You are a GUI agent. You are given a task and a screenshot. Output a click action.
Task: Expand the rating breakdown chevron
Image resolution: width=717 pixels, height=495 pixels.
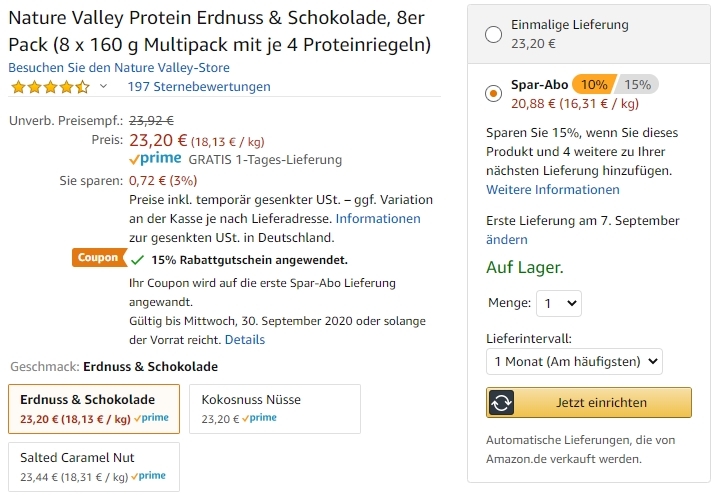[103, 87]
